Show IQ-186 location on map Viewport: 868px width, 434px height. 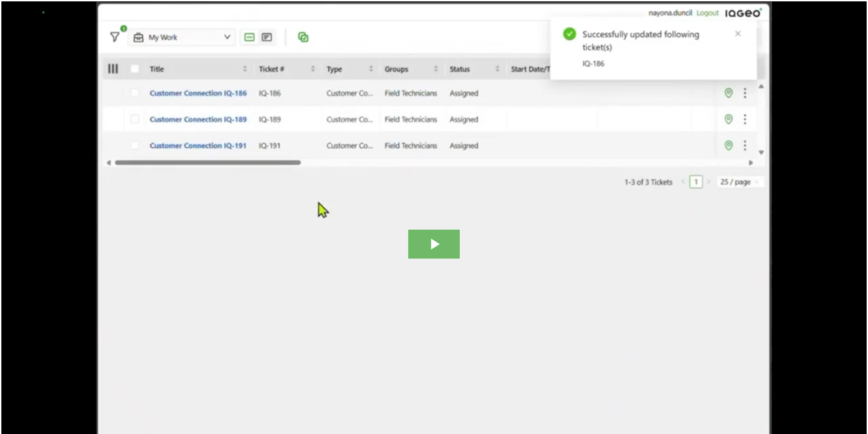(728, 93)
